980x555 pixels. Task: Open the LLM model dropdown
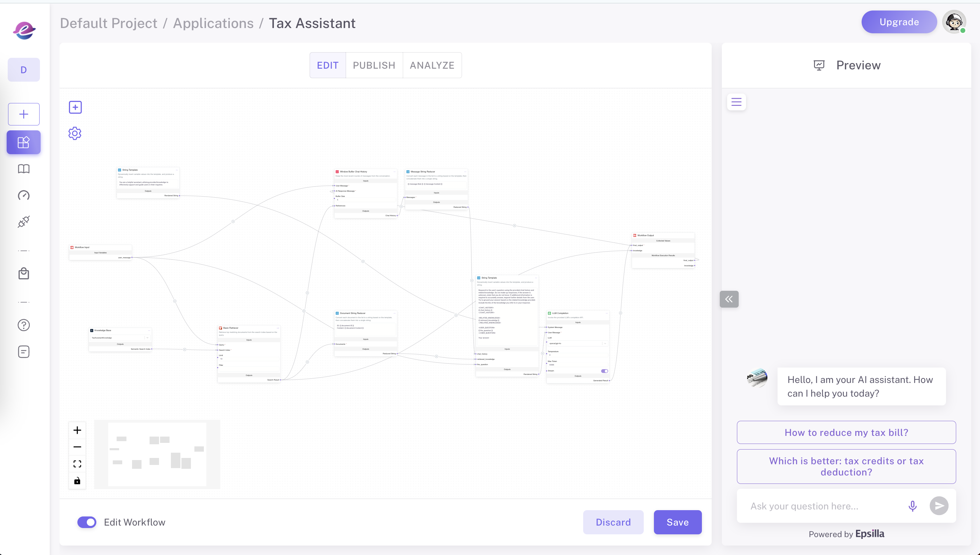tap(577, 343)
